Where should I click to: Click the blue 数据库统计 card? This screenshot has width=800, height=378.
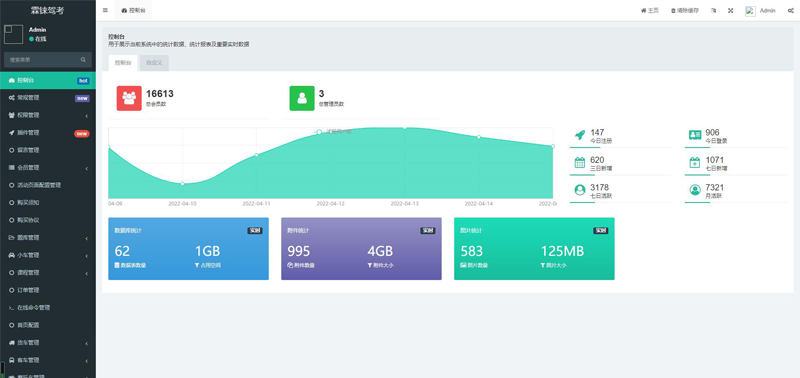(x=188, y=248)
